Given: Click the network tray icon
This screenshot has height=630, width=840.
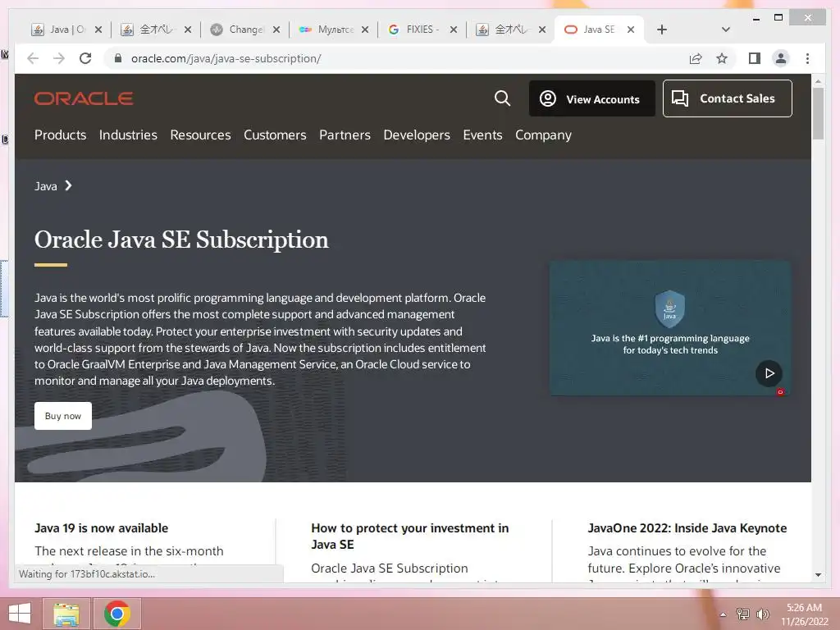Looking at the screenshot, I should [743, 614].
